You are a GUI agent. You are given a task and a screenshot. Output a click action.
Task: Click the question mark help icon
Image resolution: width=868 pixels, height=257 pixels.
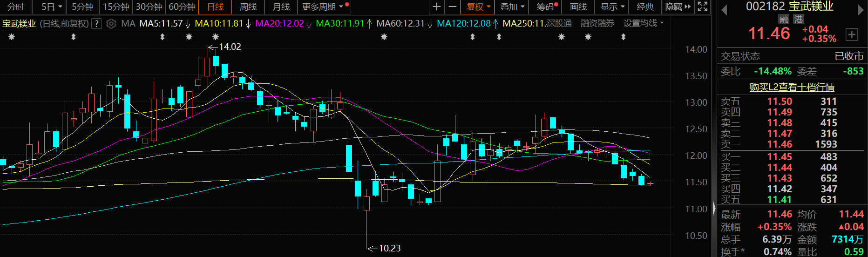96,24
